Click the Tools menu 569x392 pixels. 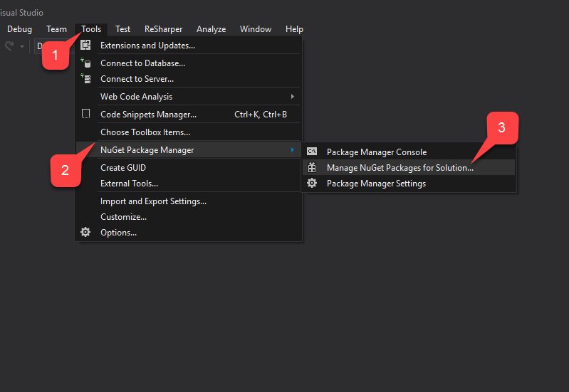point(91,29)
